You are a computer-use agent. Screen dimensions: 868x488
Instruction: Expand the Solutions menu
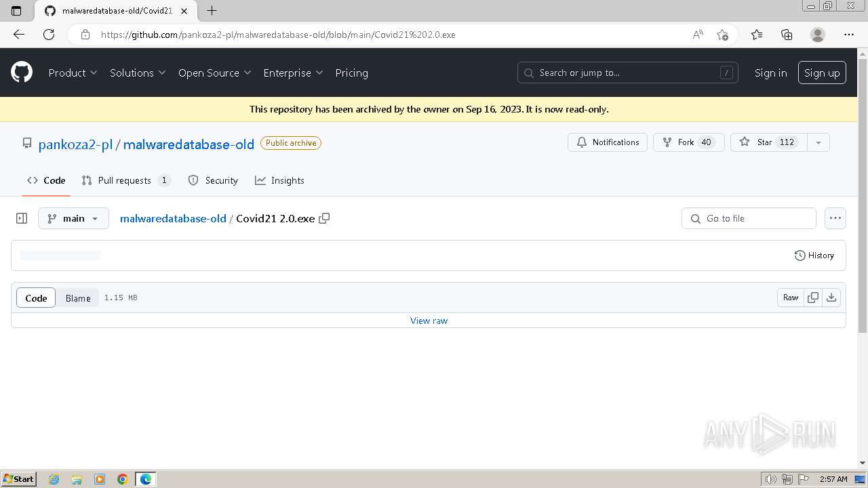[x=138, y=73]
